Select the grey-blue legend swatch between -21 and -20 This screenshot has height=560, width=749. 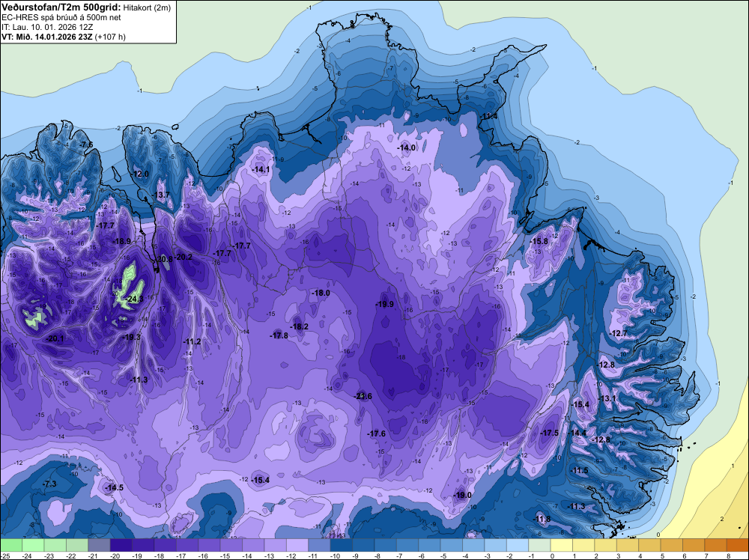click(x=100, y=545)
